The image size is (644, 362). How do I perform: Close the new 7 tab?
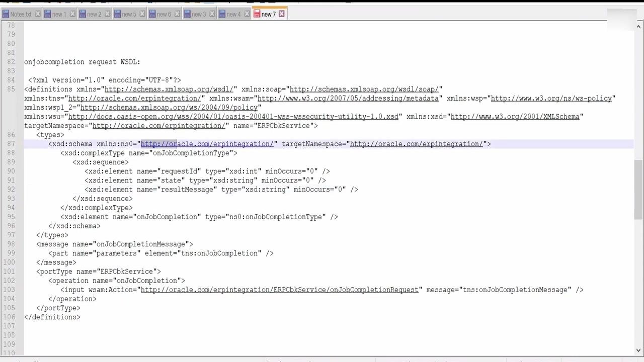pos(282,14)
